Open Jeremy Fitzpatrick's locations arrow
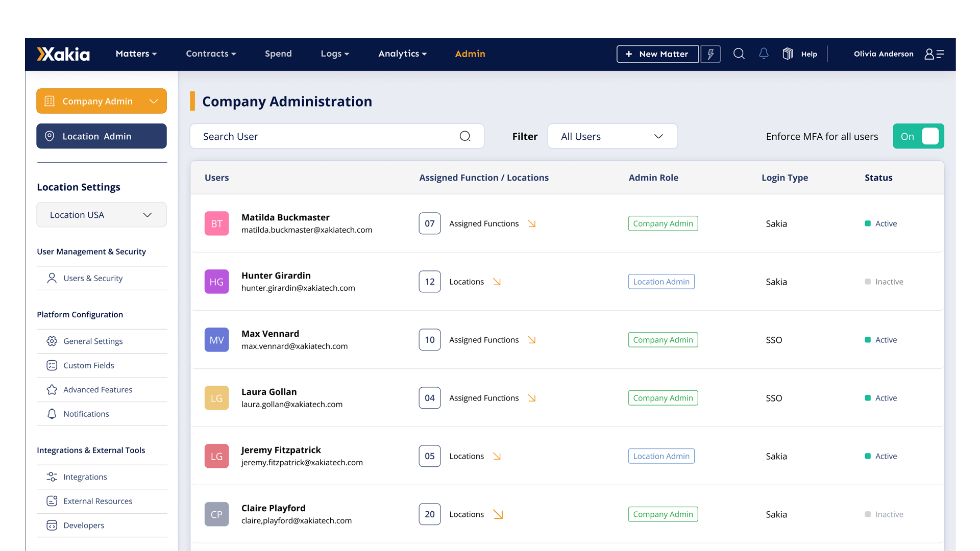The height and width of the screenshot is (551, 980). click(x=497, y=456)
